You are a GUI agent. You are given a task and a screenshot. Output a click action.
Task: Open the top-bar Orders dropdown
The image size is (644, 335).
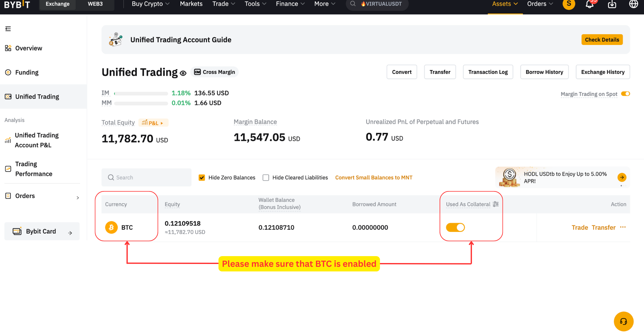[540, 4]
